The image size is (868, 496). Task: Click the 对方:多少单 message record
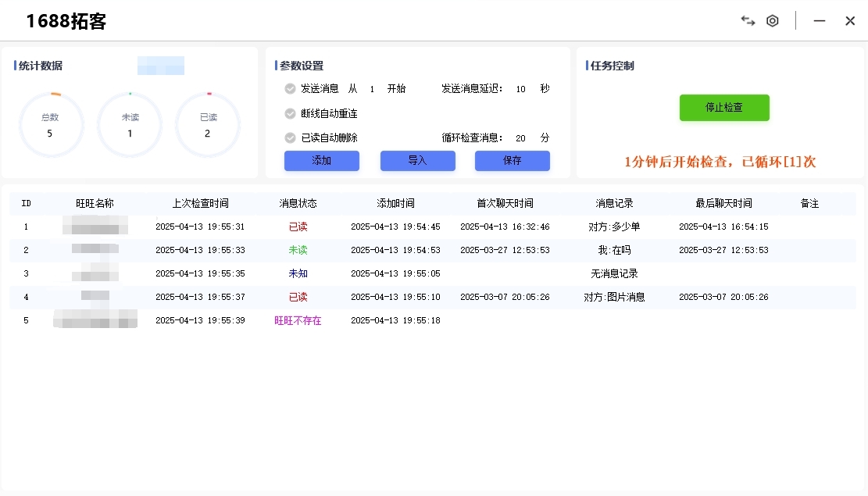pos(614,227)
